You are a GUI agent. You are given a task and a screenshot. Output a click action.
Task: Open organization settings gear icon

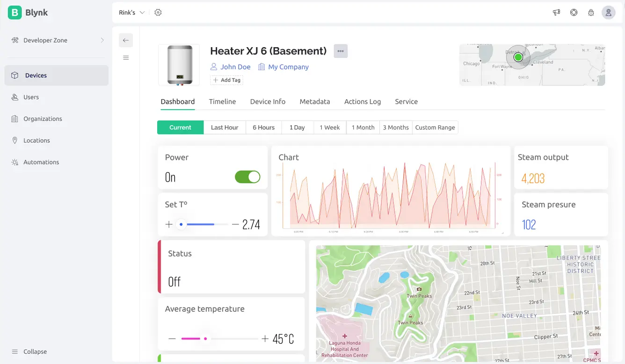click(x=158, y=13)
